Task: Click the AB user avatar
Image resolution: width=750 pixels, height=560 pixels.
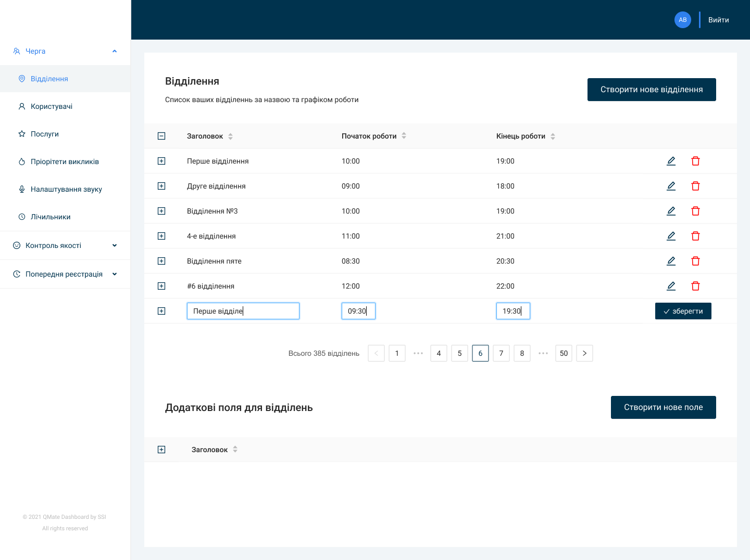Action: 682,20
